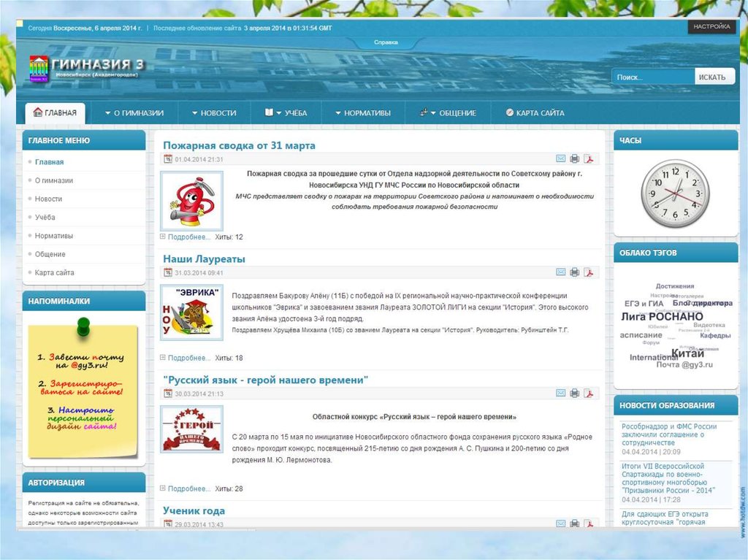Open the fire extinguisher thumbnail

(192, 201)
